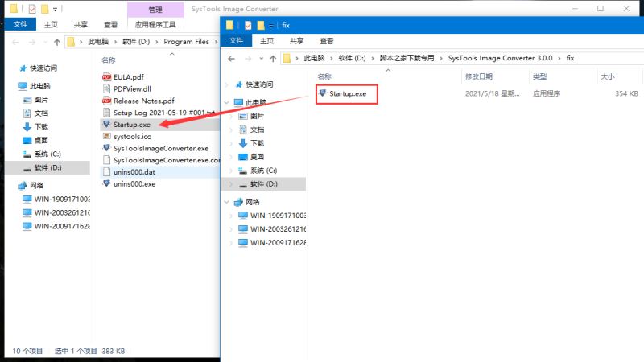Screen dimensions: 644x362
Task: Sort by 修改日期 column
Action: pyautogui.click(x=479, y=76)
